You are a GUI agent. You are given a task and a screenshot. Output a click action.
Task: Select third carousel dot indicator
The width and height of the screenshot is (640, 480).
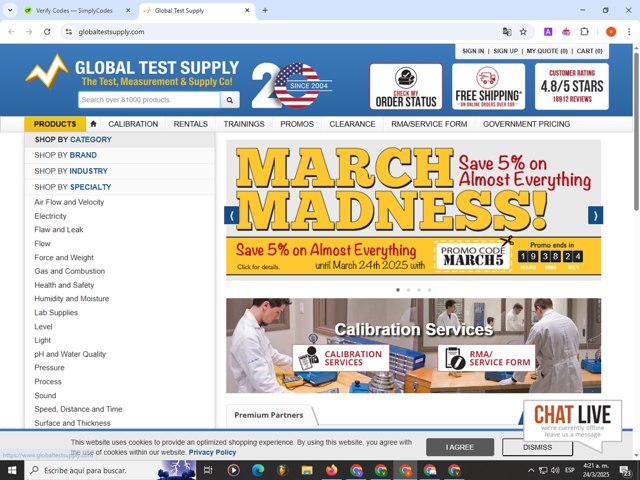(x=419, y=290)
